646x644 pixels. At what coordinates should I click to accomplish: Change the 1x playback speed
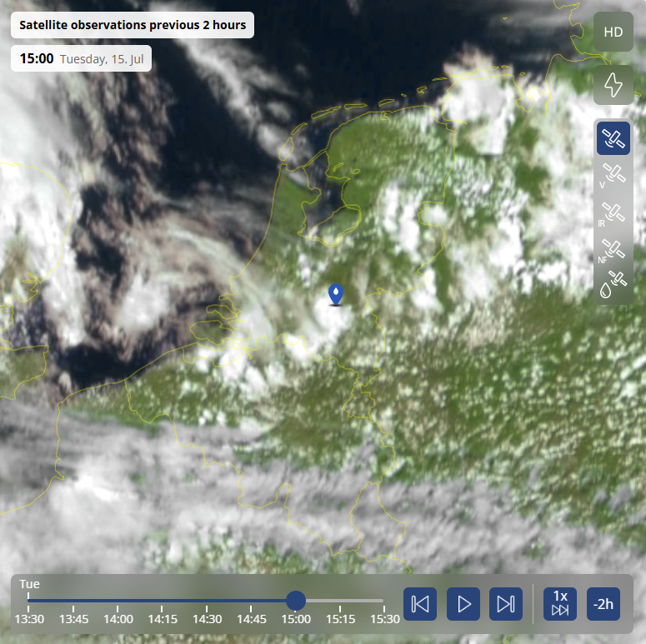(x=560, y=604)
